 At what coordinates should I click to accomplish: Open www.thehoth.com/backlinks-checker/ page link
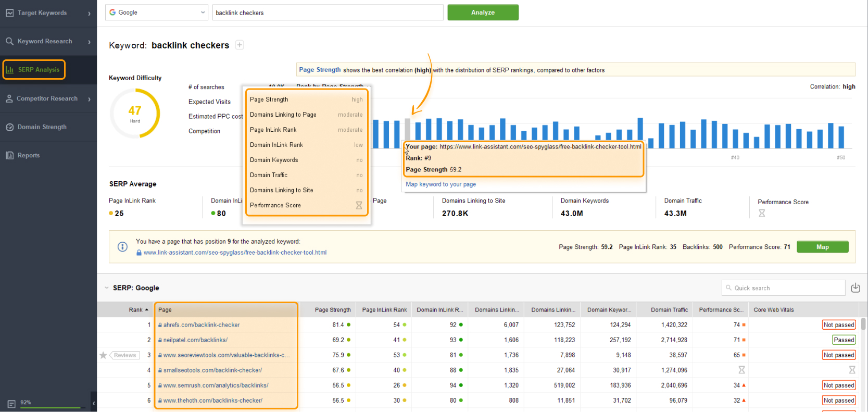tap(212, 401)
